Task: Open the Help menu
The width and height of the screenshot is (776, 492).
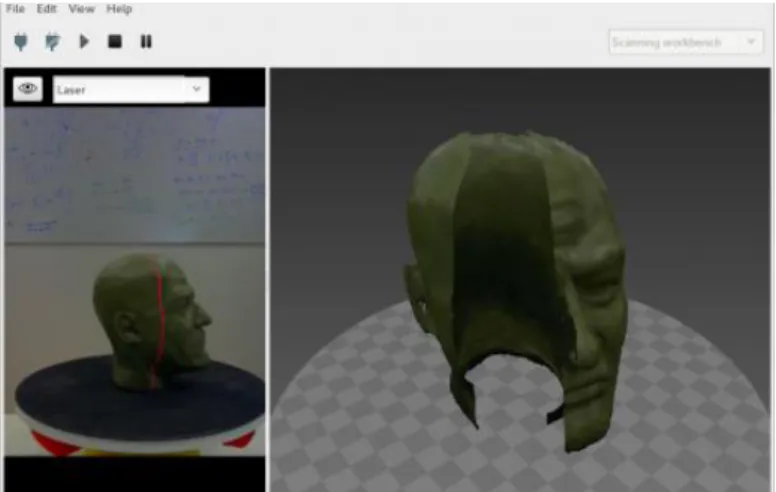Action: point(119,9)
